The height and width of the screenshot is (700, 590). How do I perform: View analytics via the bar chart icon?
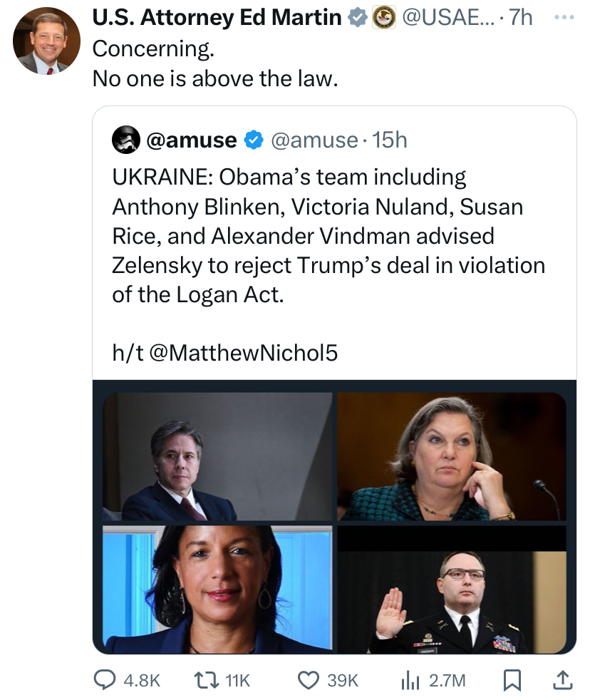[410, 680]
